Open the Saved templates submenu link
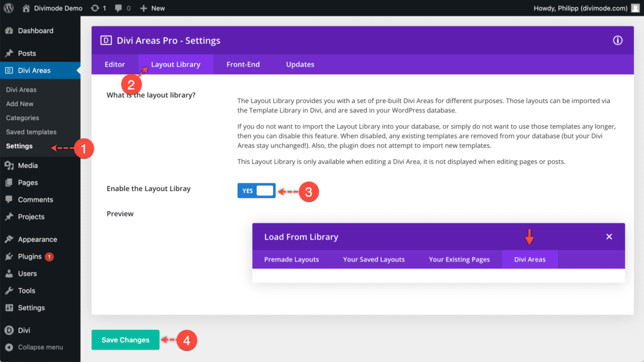Screen dimensions: 644x362 tap(31, 132)
